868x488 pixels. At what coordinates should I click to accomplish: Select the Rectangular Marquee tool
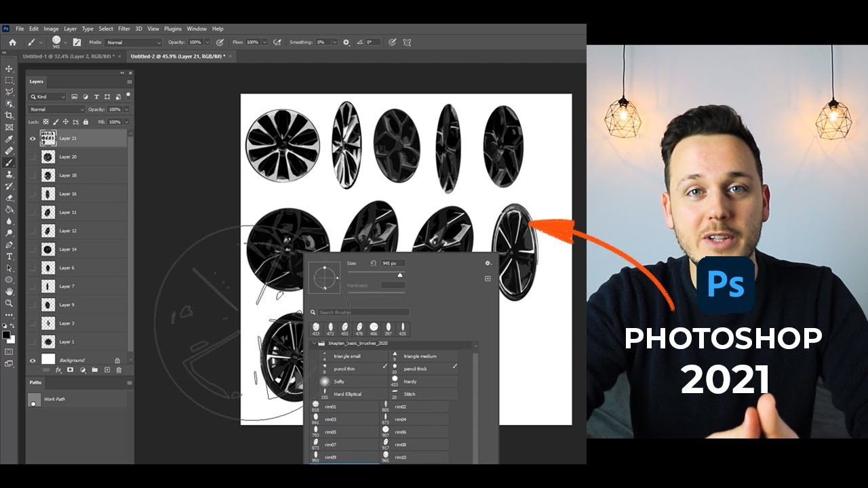[x=9, y=80]
